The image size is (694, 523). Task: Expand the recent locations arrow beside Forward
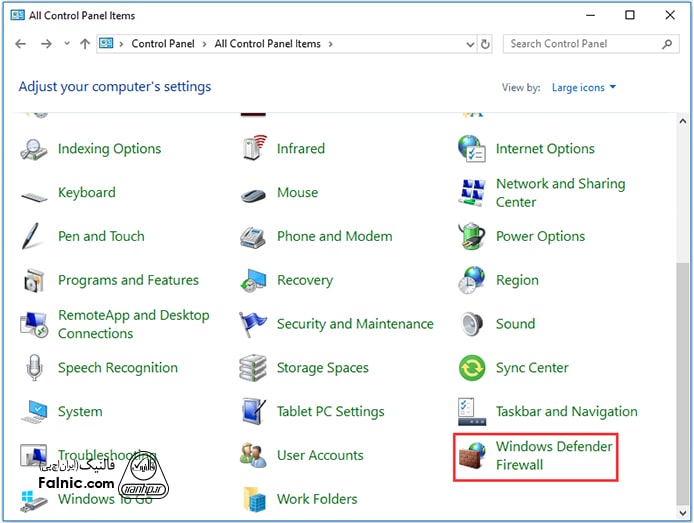click(x=66, y=44)
